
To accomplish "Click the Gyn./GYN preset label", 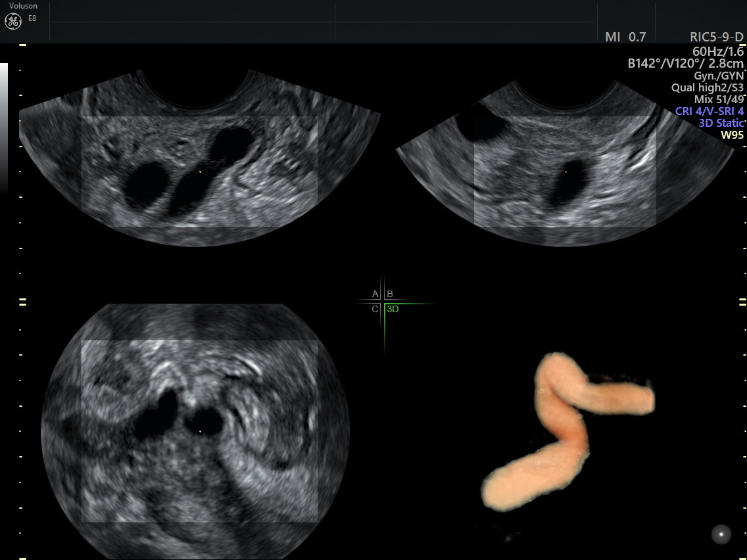I will click(x=719, y=76).
